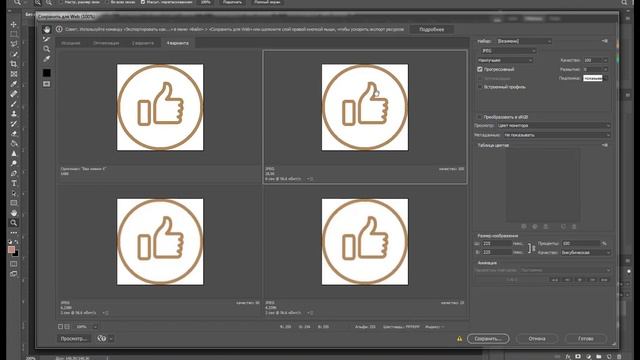Select the Path Selection tool
The height and width of the screenshot is (360, 640).
point(13,193)
